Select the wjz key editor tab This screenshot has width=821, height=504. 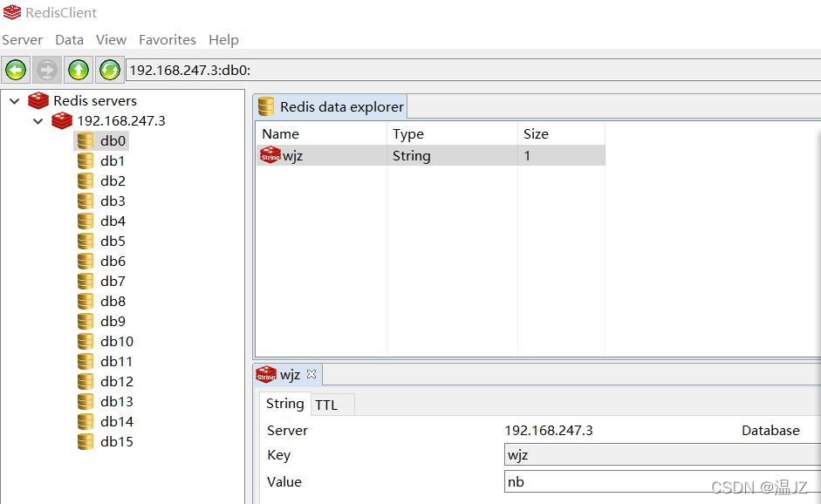click(287, 375)
